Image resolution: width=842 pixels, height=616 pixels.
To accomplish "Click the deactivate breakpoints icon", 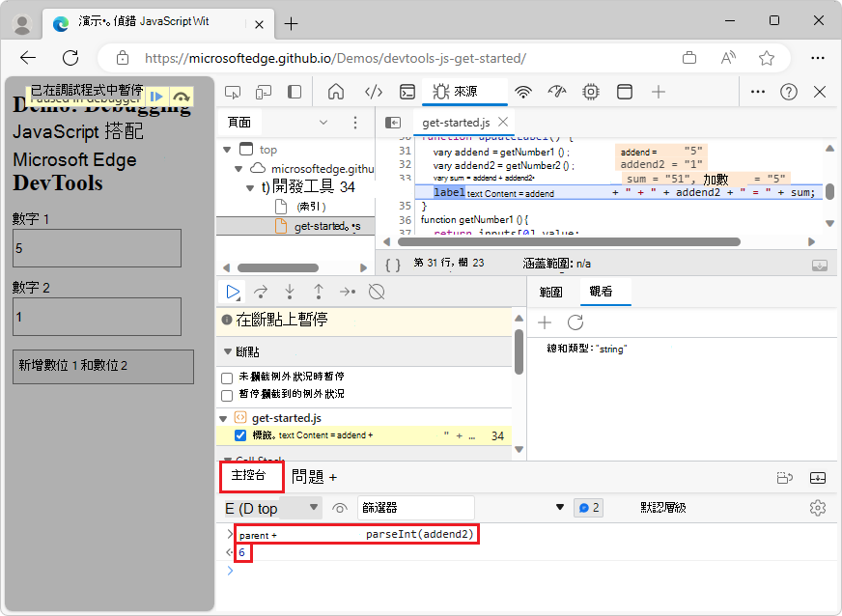I will coord(377,292).
